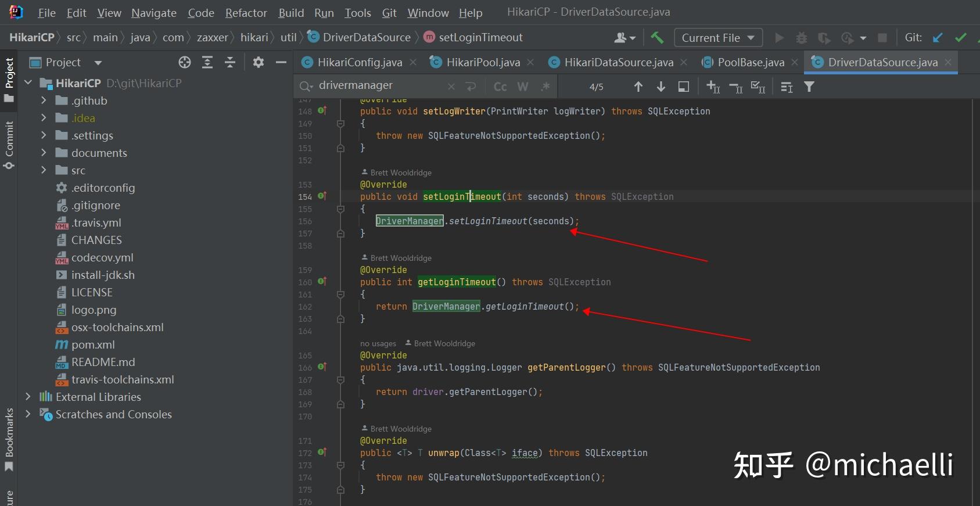This screenshot has height=506, width=980.
Task: Go to previous search occurrence arrow
Action: pos(638,87)
